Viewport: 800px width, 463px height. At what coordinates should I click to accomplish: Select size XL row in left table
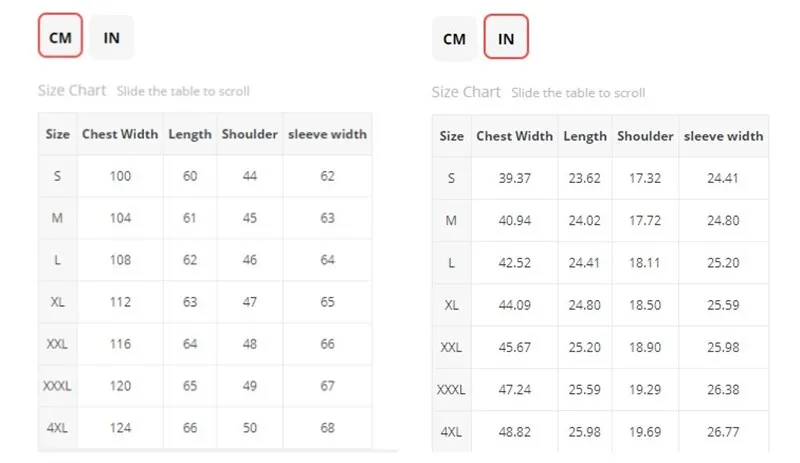point(205,302)
